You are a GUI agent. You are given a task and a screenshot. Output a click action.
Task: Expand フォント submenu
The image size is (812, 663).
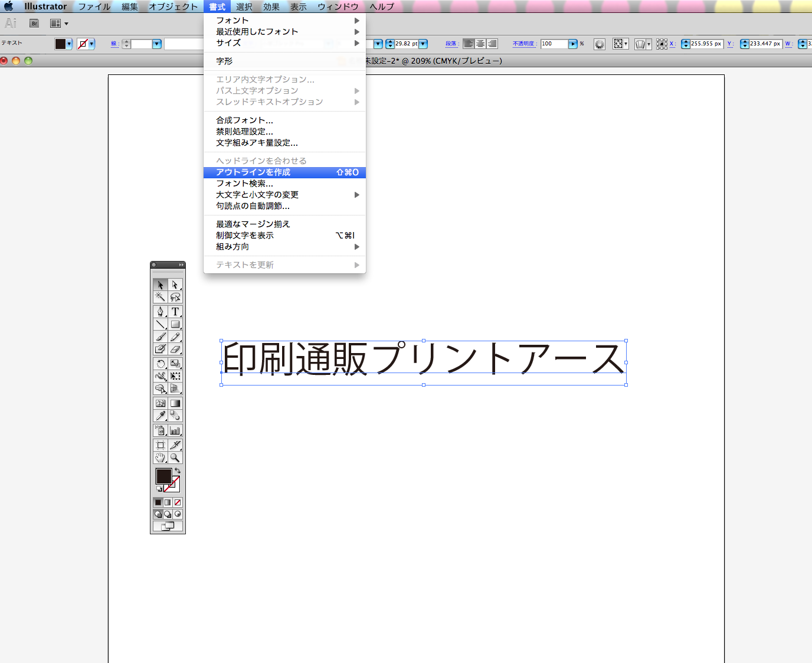tap(284, 21)
